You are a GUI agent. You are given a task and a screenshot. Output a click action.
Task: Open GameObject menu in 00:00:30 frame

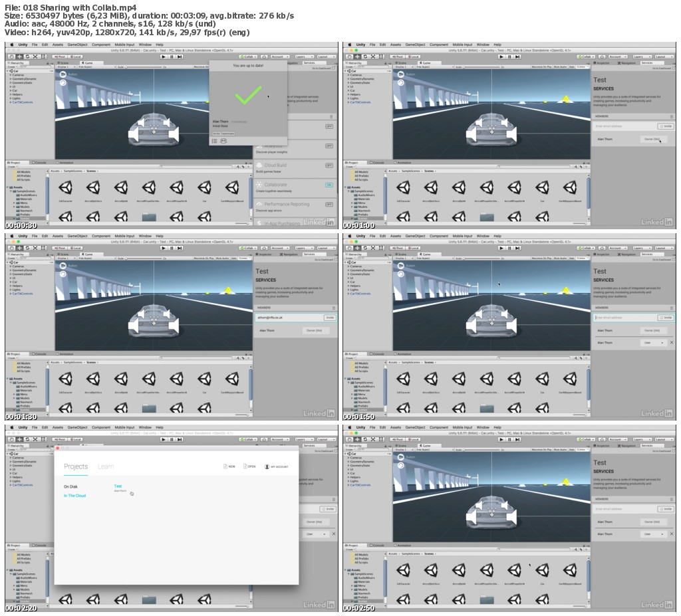tap(77, 45)
